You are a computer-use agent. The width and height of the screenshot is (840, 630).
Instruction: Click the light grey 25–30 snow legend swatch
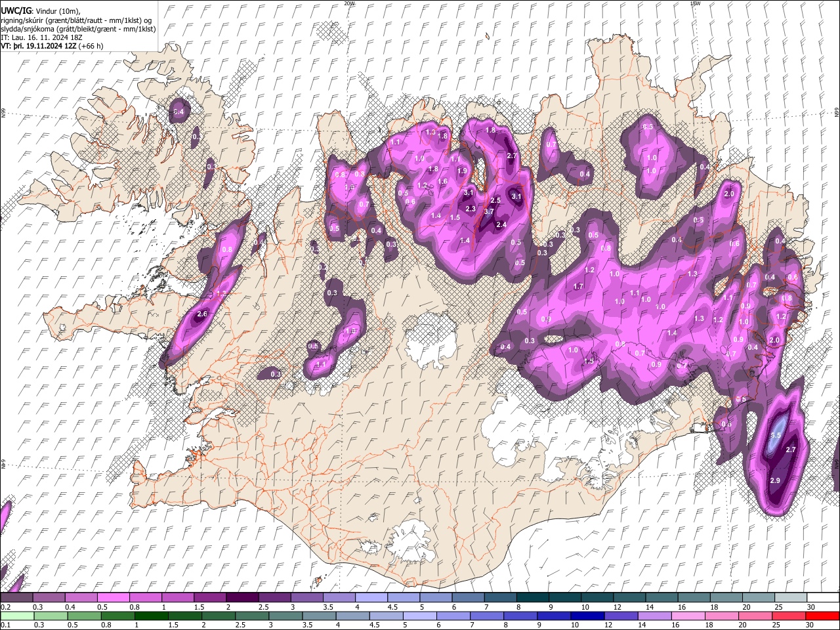click(789, 597)
